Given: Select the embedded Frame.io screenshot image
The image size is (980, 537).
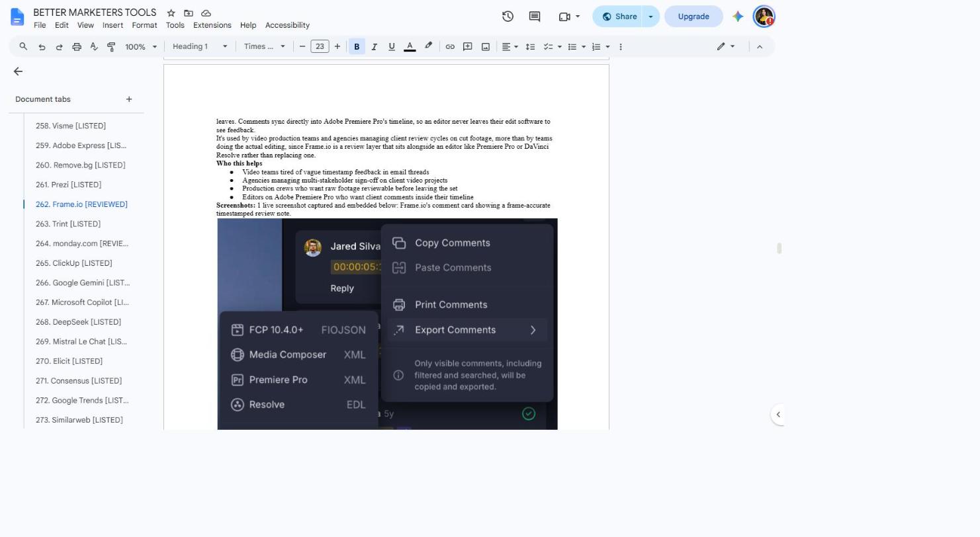Looking at the screenshot, I should pyautogui.click(x=387, y=324).
